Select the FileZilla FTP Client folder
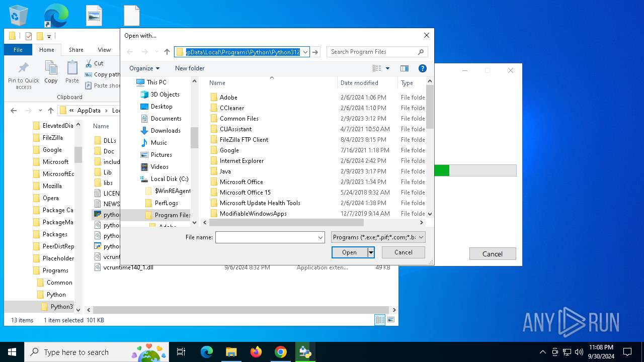Image resolution: width=644 pixels, height=362 pixels. tap(244, 140)
